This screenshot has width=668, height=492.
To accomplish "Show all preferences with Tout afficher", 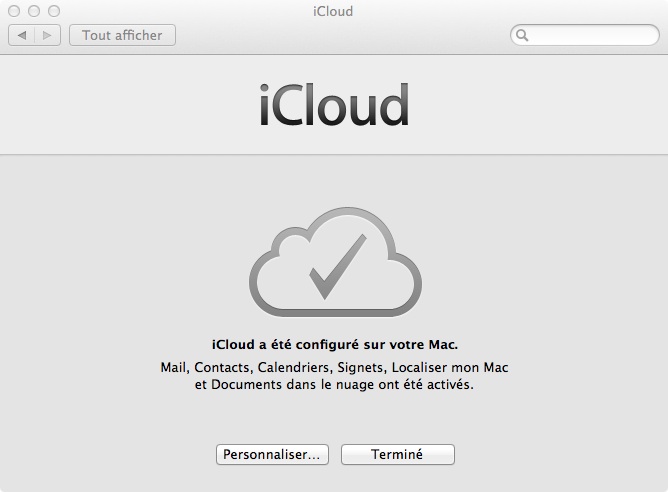I will pyautogui.click(x=122, y=35).
